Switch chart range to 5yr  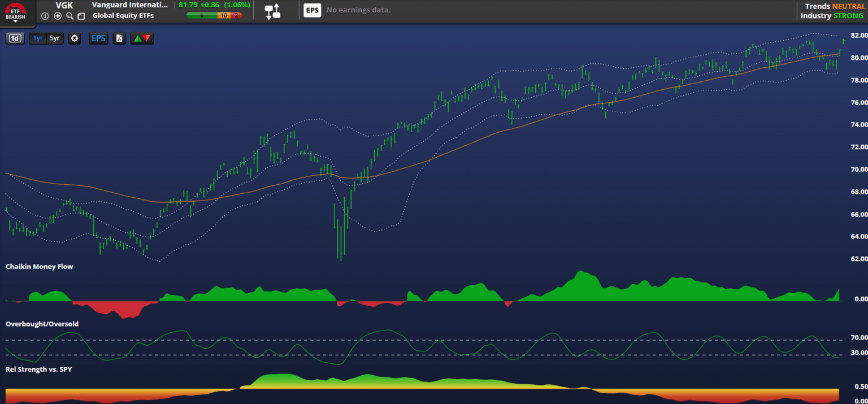point(54,38)
